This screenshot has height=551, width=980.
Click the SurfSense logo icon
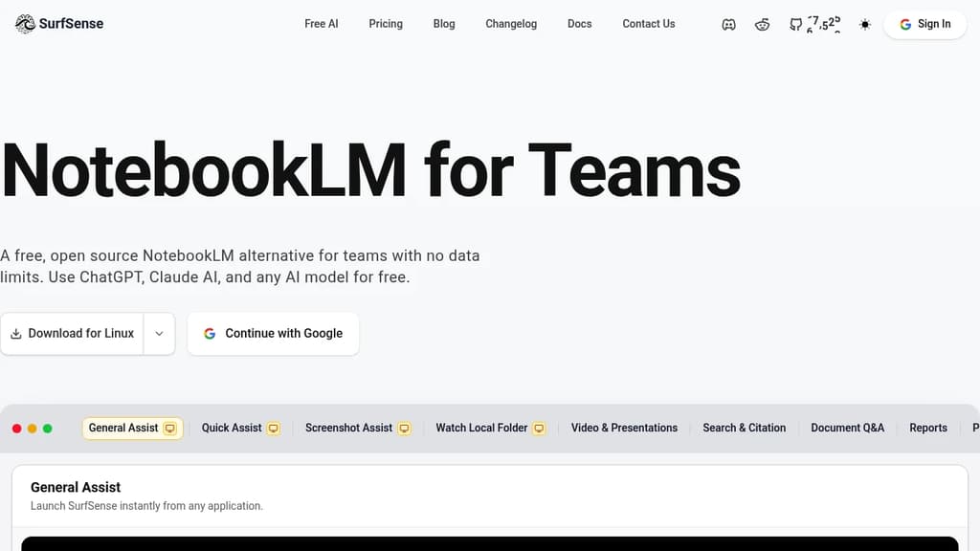(x=25, y=24)
